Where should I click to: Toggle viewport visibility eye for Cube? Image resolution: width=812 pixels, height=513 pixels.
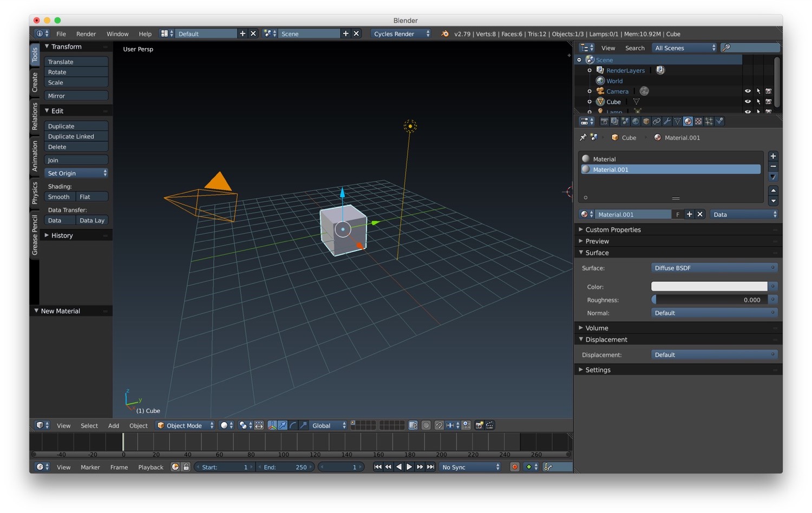click(748, 102)
